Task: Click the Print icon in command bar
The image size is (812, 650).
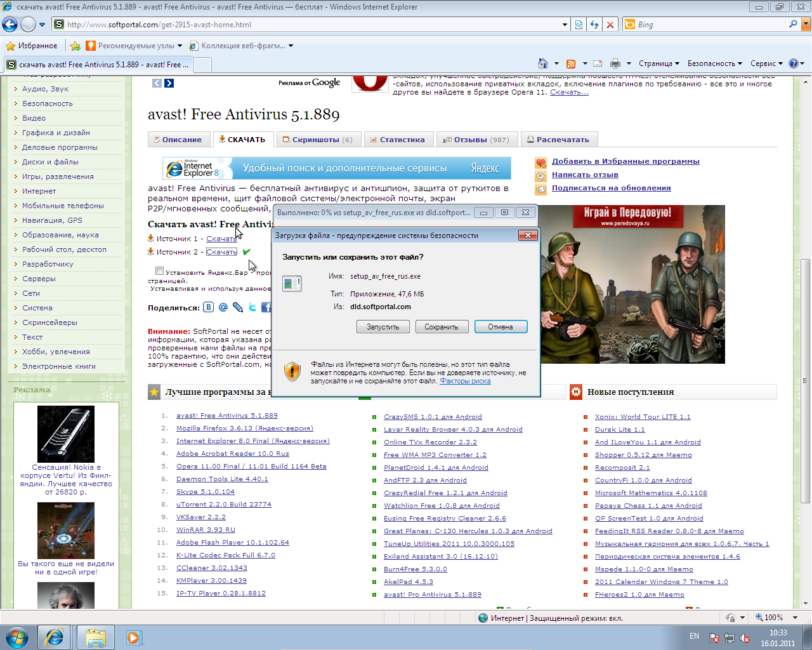Action: tap(615, 63)
